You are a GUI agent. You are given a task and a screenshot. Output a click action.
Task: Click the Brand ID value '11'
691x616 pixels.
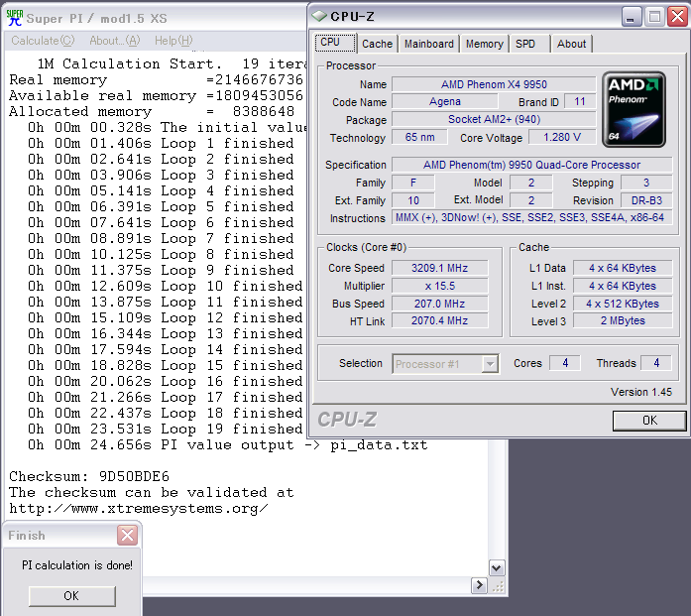(x=580, y=102)
